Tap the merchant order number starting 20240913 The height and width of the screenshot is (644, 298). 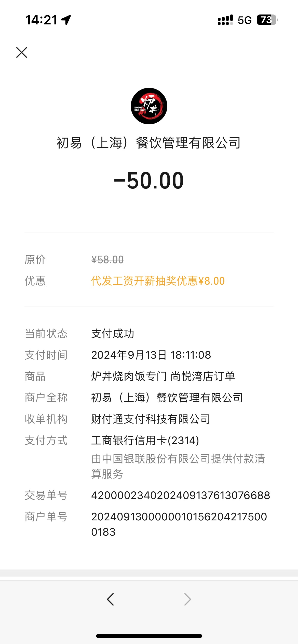tap(179, 524)
